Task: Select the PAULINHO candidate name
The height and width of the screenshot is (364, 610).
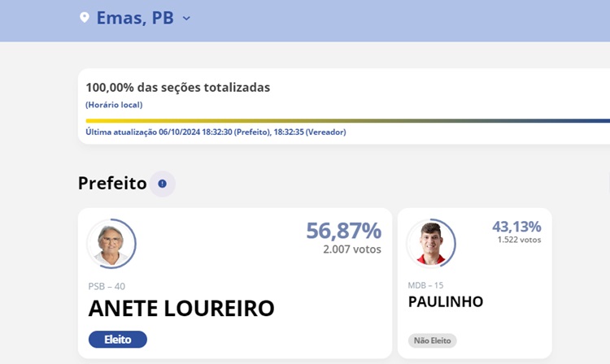Action: click(x=445, y=301)
